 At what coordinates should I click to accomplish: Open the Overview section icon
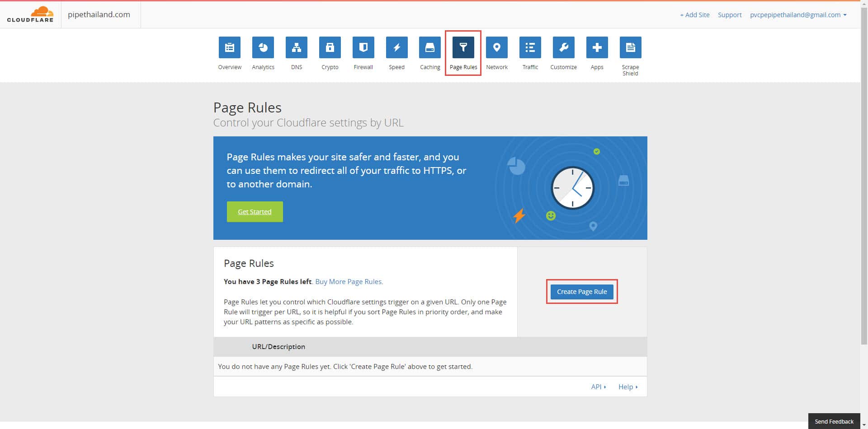(x=230, y=47)
